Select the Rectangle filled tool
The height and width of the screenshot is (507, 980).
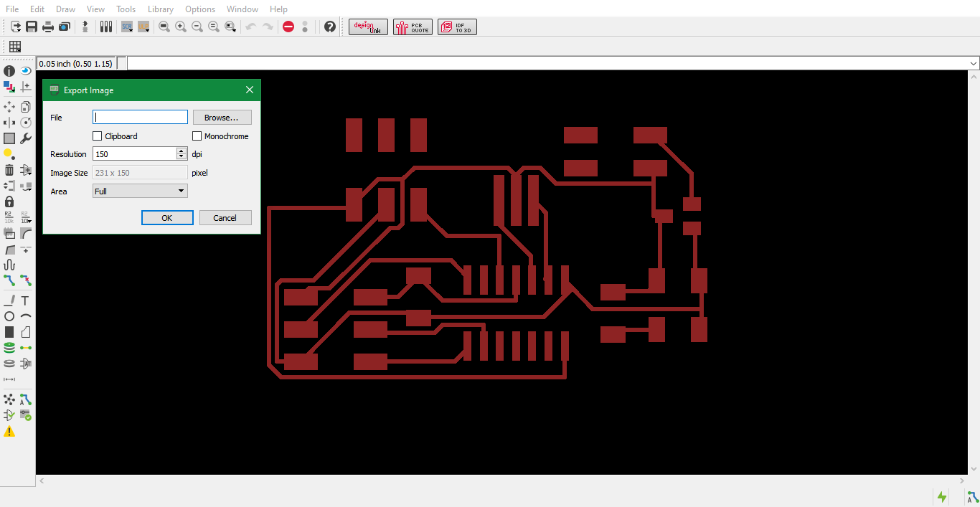(9, 332)
